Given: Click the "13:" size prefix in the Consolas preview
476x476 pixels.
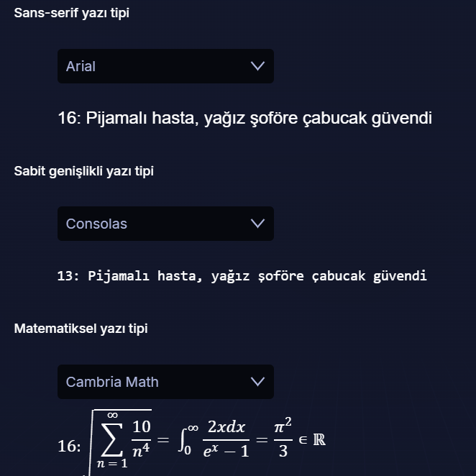Looking at the screenshot, I should click(68, 276).
